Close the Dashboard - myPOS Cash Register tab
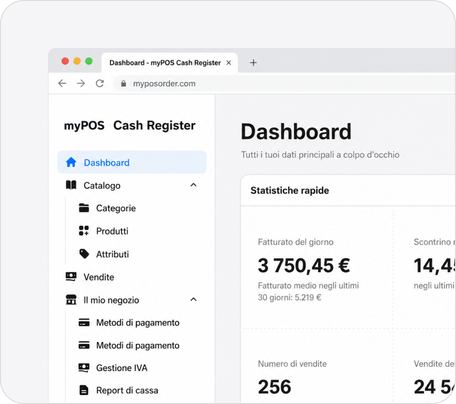 [x=229, y=63]
